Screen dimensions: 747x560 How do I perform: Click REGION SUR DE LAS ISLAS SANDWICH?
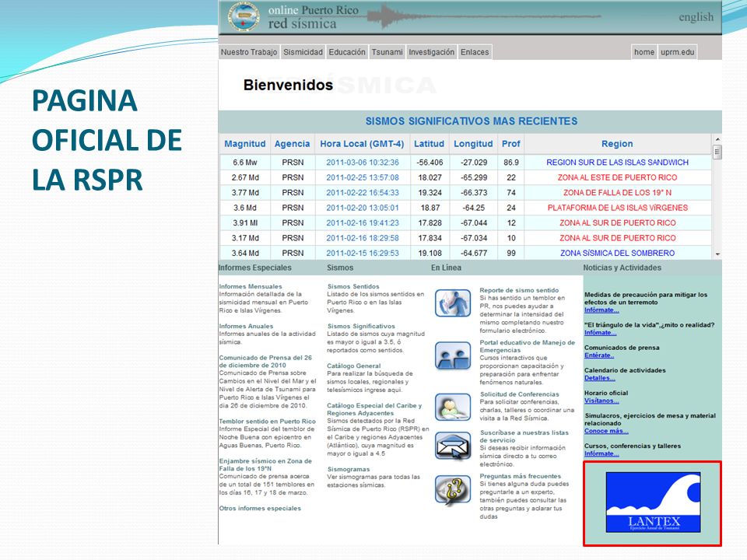point(617,163)
